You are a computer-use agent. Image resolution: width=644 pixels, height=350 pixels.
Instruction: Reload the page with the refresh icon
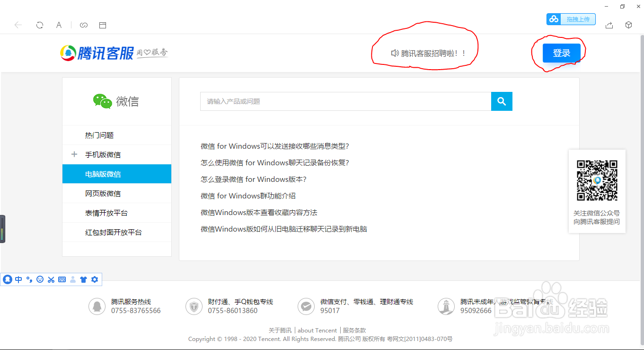coord(40,25)
